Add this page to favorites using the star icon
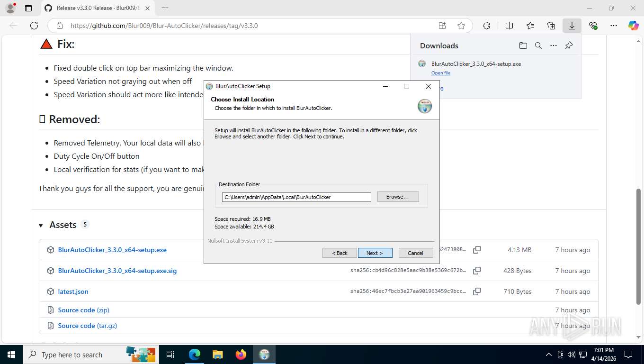The height and width of the screenshot is (364, 644). coord(461,26)
